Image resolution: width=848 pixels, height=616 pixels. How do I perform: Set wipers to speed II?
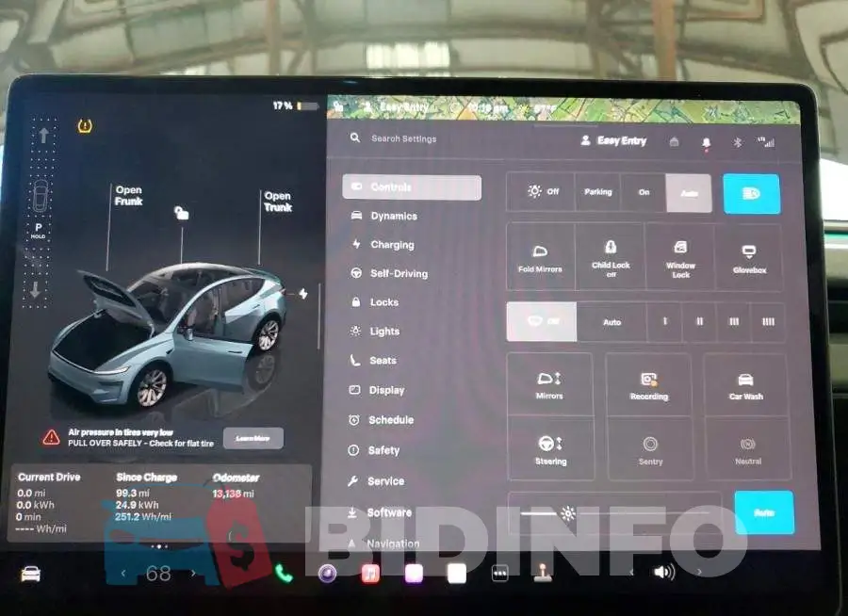pyautogui.click(x=699, y=322)
